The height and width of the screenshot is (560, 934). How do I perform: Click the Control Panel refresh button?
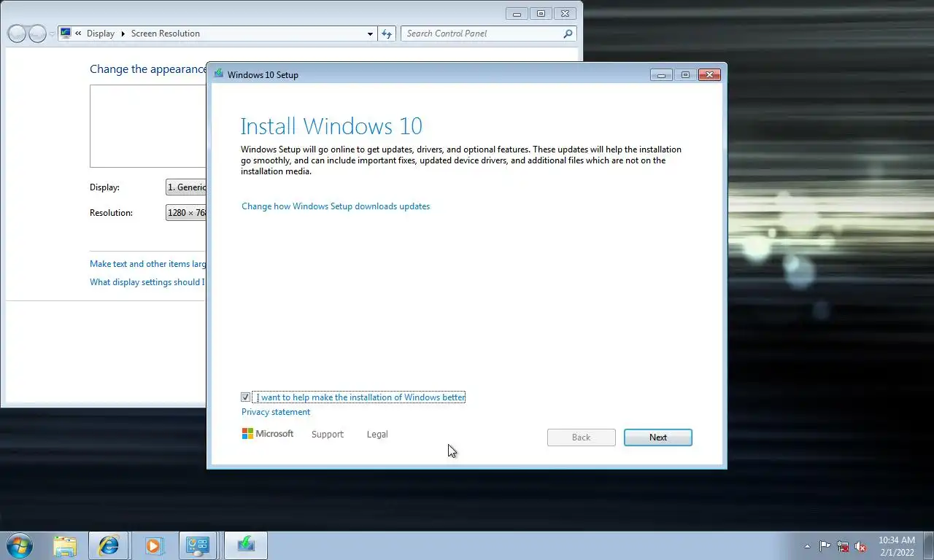(x=387, y=34)
